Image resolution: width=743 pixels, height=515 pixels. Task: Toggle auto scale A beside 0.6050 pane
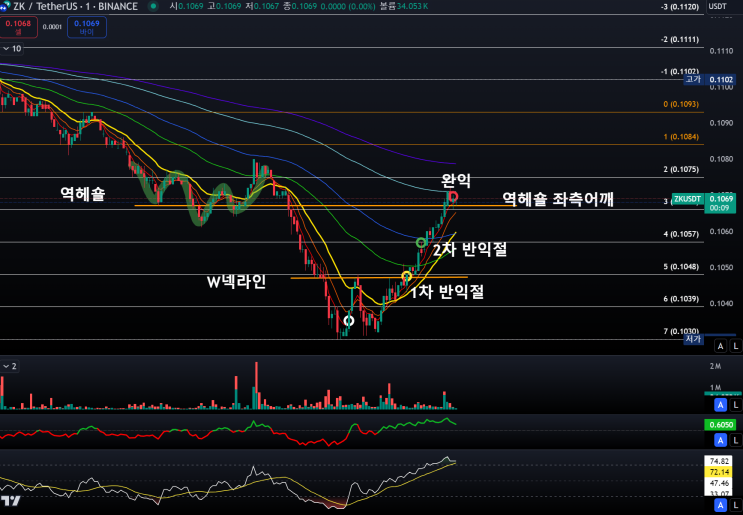point(720,441)
